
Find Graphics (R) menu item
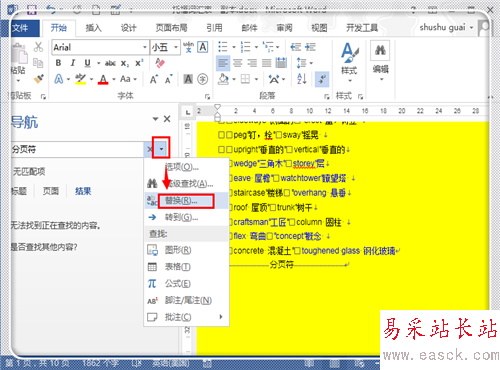(187, 250)
